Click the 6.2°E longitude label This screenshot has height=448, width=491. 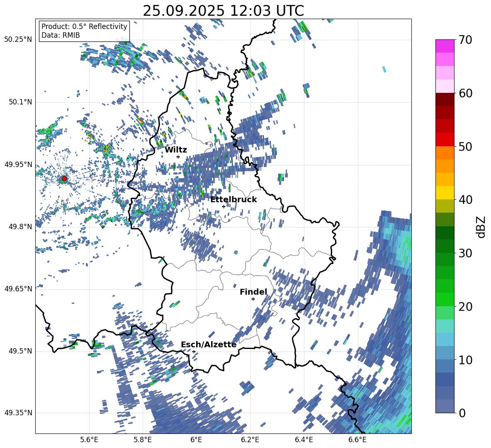(x=250, y=440)
